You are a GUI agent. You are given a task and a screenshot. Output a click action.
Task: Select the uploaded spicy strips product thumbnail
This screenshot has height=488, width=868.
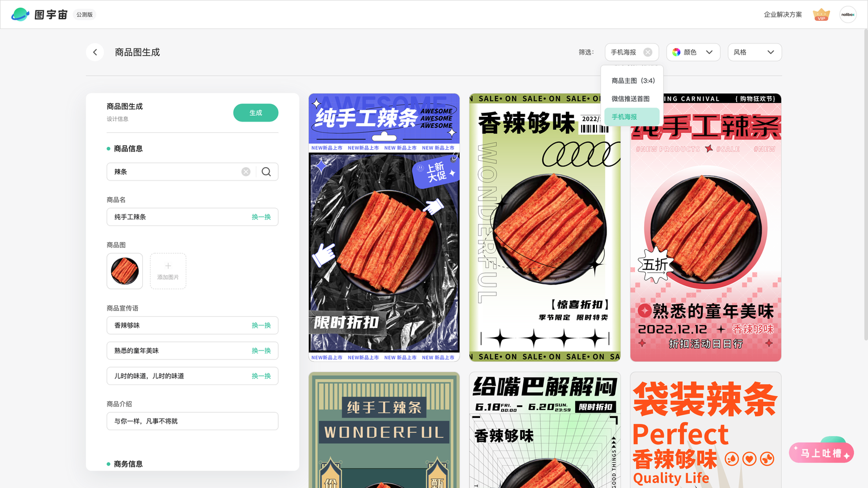[125, 271]
